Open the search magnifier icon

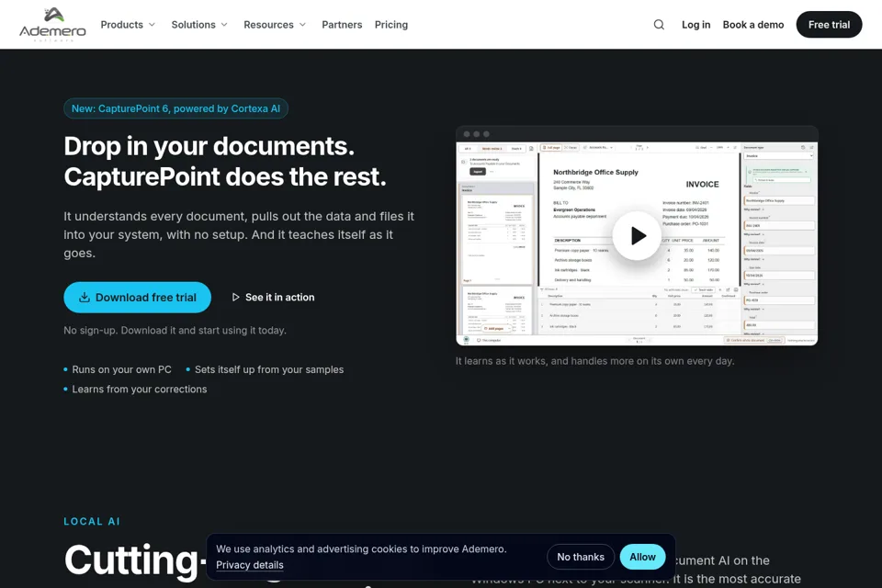[x=659, y=25]
